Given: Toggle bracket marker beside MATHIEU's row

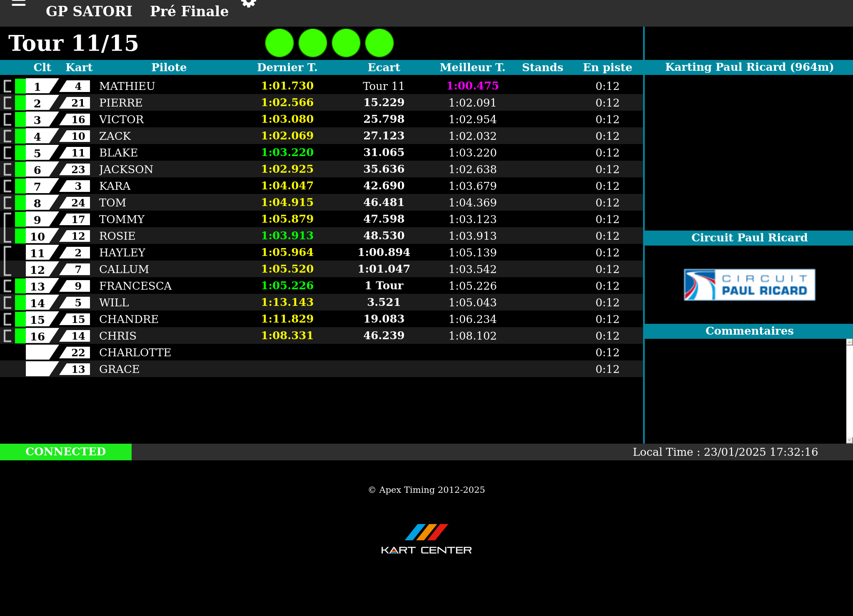Looking at the screenshot, I should pyautogui.click(x=7, y=86).
